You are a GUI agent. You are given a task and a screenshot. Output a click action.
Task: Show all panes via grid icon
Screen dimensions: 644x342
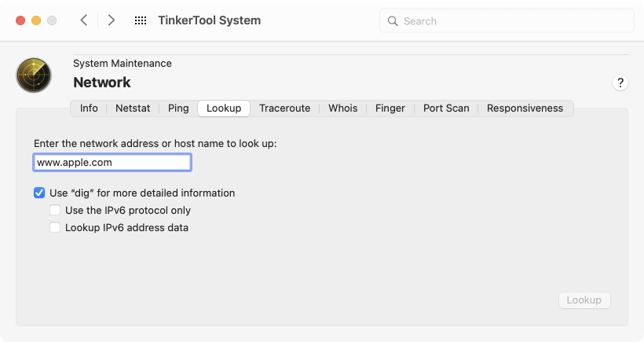pos(141,20)
